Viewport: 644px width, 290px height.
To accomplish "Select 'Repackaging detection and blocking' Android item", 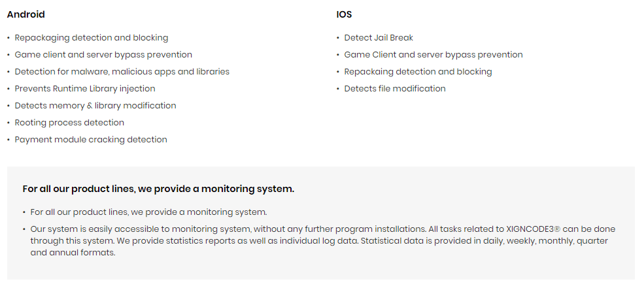I will (91, 38).
